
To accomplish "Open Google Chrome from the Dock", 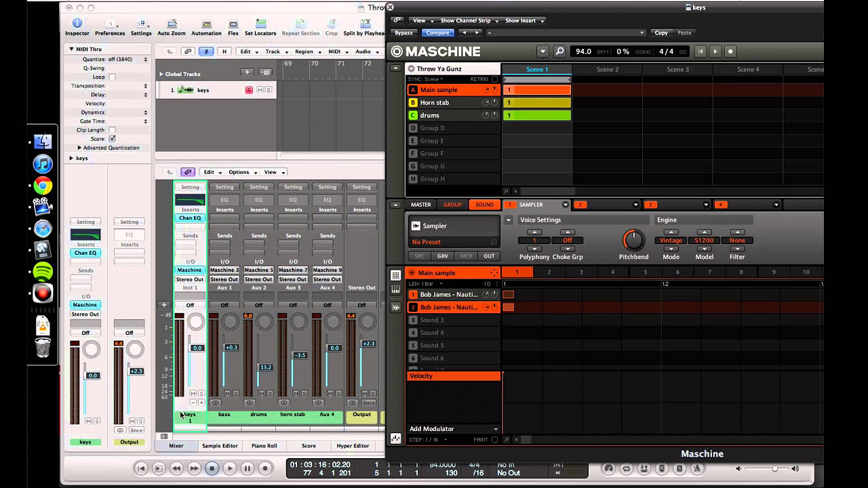I will (43, 186).
